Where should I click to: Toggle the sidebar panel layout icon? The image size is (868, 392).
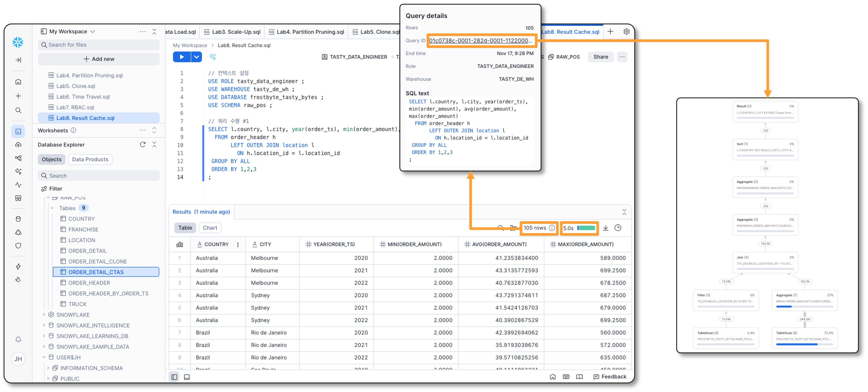coord(174,377)
